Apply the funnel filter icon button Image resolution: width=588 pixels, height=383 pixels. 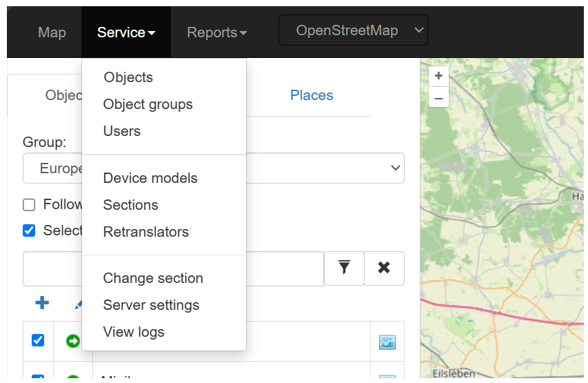(344, 268)
